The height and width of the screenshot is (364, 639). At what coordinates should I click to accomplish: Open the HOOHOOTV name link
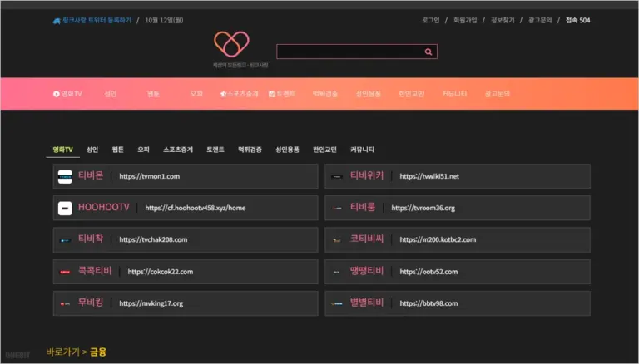[103, 207]
